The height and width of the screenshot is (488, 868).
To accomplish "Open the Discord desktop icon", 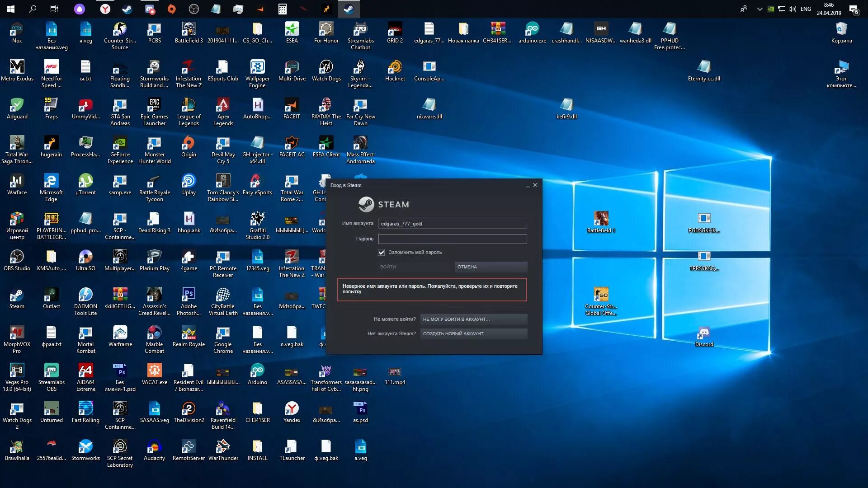I will tap(704, 336).
